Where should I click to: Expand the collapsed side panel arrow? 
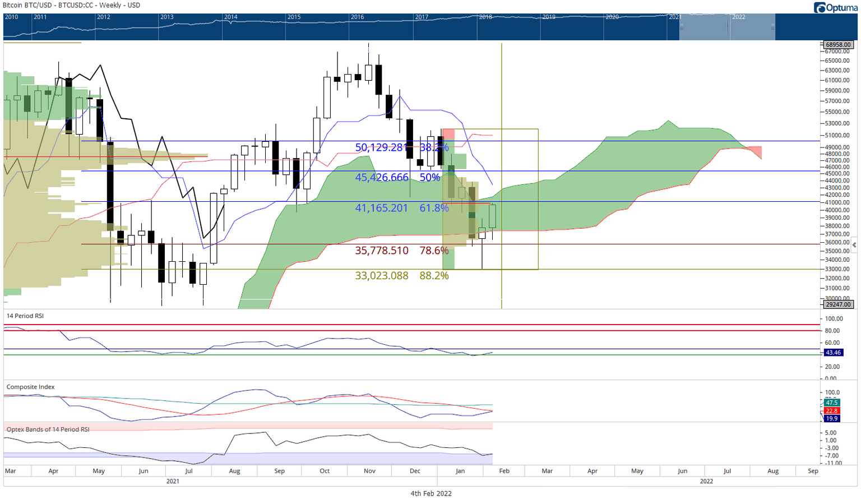pos(854,245)
